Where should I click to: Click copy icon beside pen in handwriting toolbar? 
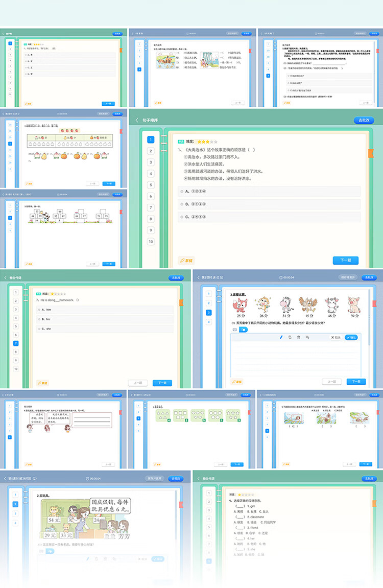(x=290, y=337)
